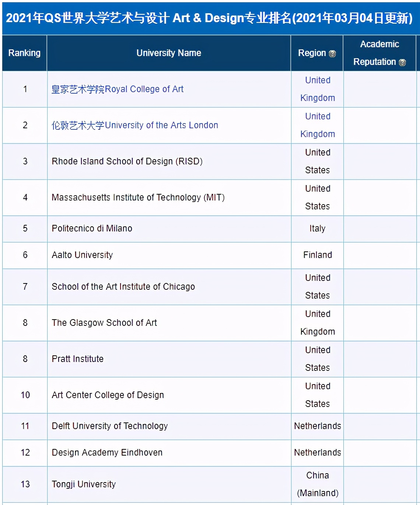
Task: Click rank 13 beside Tongji University
Action: [25, 484]
